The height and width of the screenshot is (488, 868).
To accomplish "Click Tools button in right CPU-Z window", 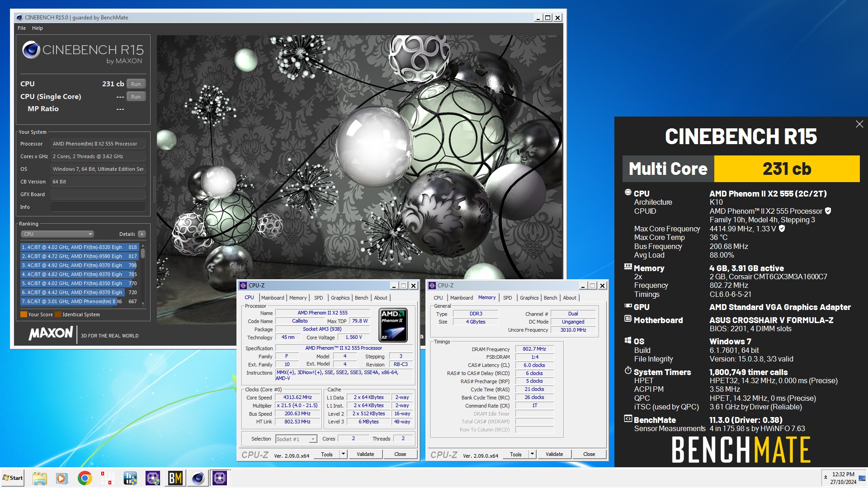I will click(x=516, y=455).
